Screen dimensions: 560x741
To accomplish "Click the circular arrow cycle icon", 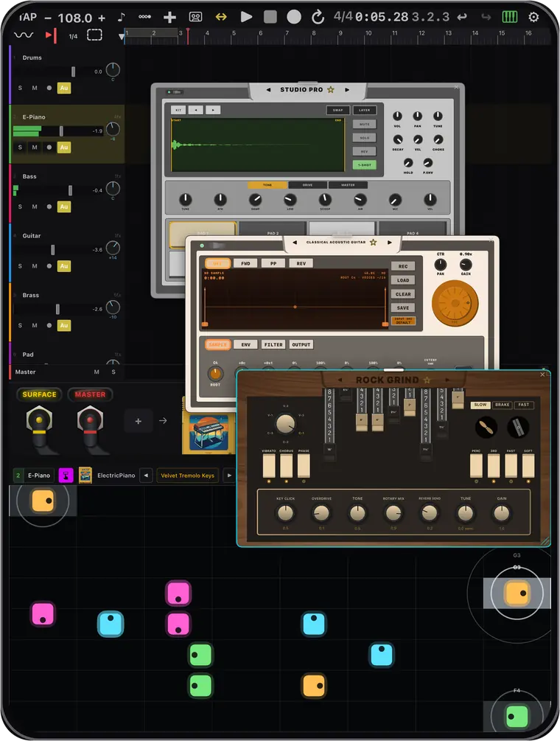I will pos(318,17).
